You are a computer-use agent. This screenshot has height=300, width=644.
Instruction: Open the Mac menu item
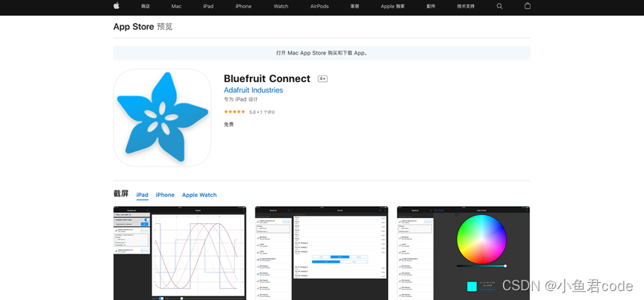click(176, 6)
